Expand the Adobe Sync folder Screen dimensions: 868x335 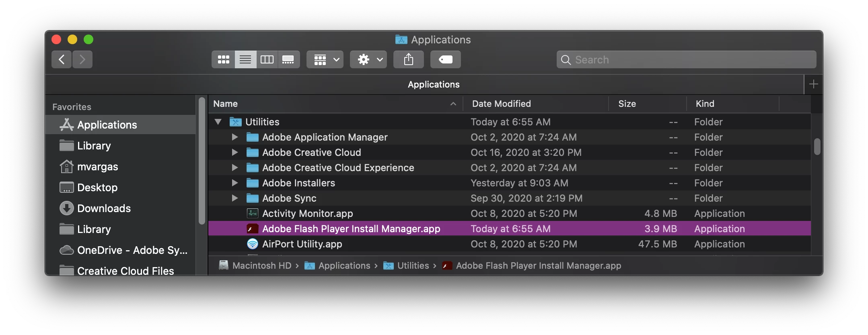coord(235,198)
